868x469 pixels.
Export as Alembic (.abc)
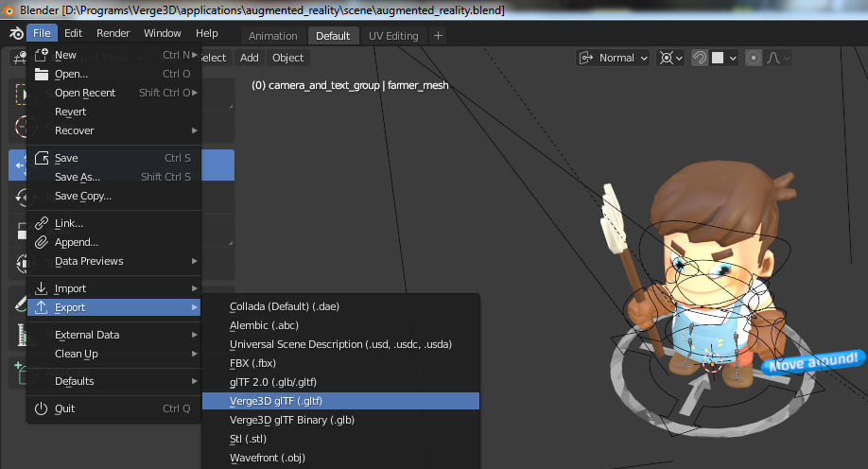point(341,325)
